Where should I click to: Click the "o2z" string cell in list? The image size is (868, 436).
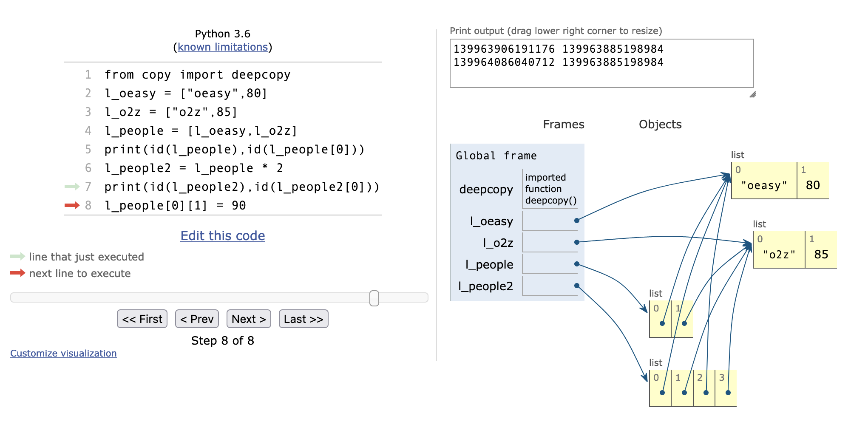tap(779, 250)
